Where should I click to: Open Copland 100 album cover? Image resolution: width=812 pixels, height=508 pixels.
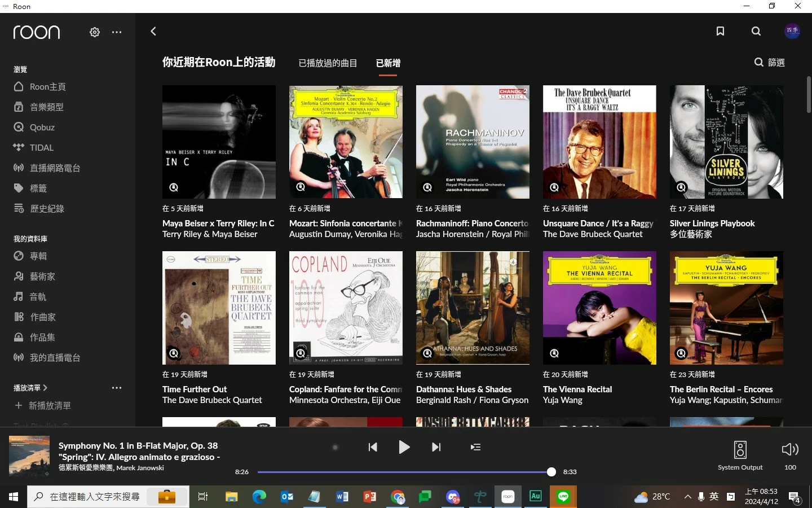pyautogui.click(x=346, y=308)
